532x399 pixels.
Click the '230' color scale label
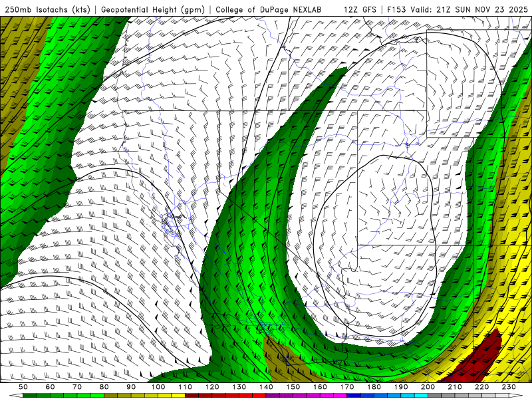509,387
